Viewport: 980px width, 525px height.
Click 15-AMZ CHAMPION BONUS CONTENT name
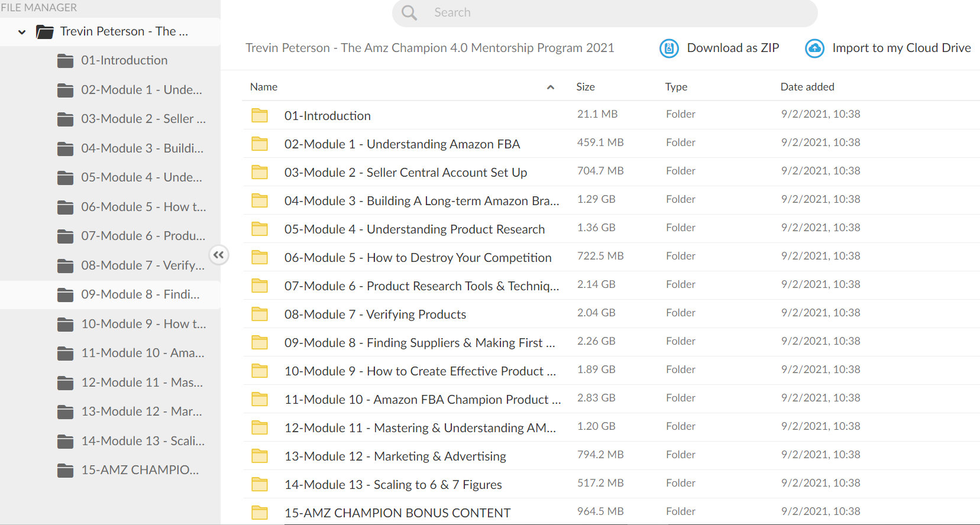397,513
